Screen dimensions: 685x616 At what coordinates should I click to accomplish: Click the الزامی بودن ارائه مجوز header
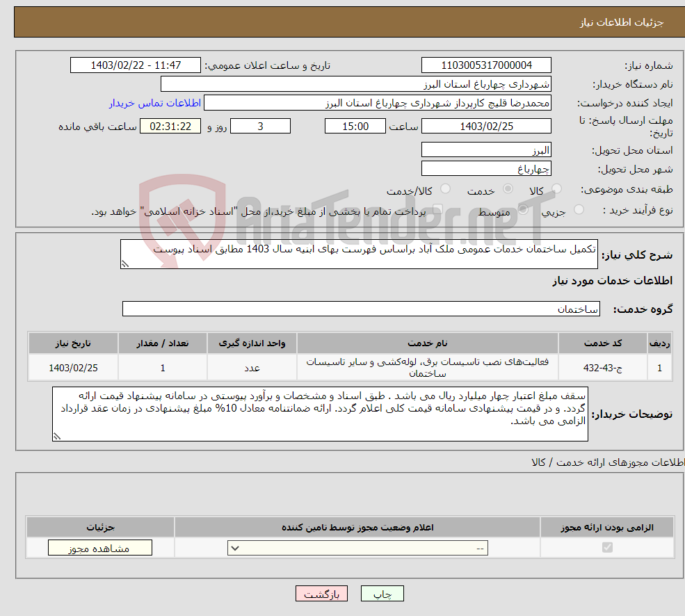tap(607, 527)
